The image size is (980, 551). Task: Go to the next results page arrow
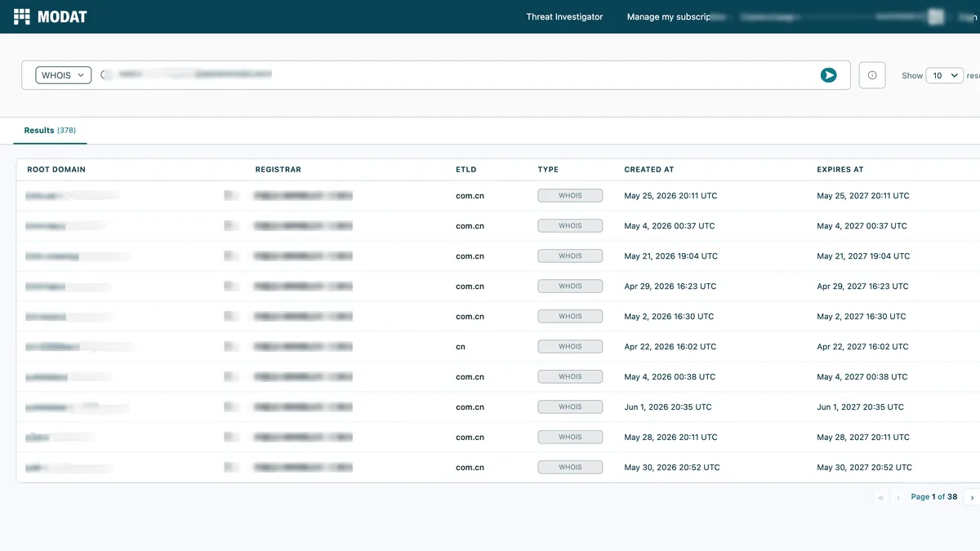tap(972, 497)
